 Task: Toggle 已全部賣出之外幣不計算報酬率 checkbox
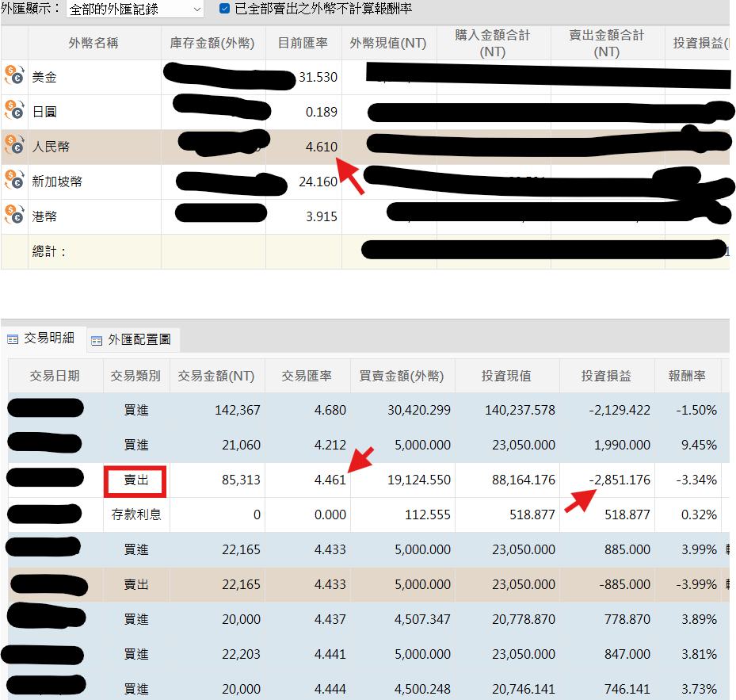point(224,9)
